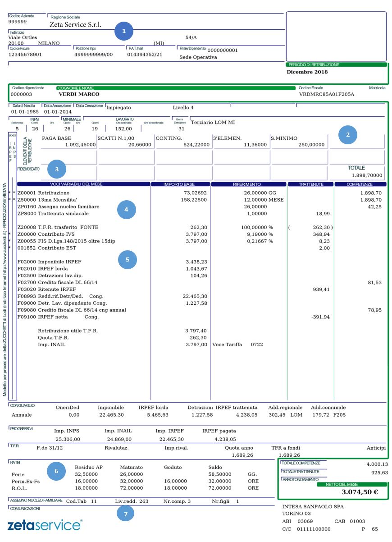Select the Livello 4 text
Screen dimensions: 392x542
click(x=183, y=108)
